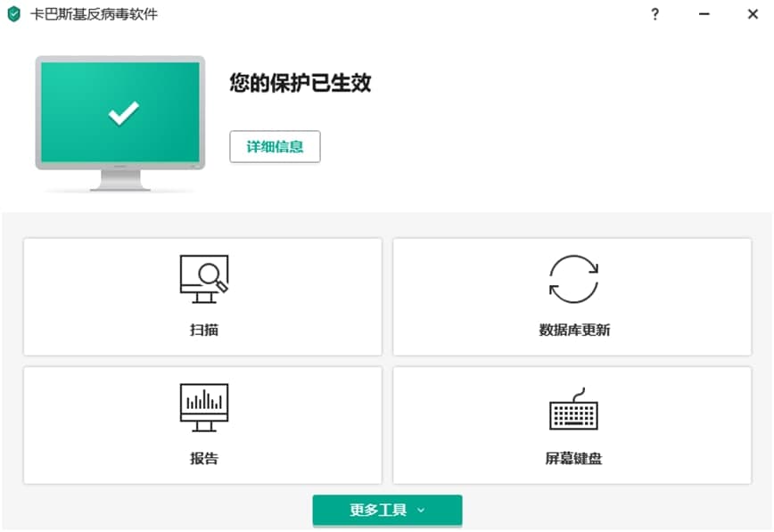The width and height of the screenshot is (774, 532).
Task: Open the 报告 label
Action: (x=204, y=458)
